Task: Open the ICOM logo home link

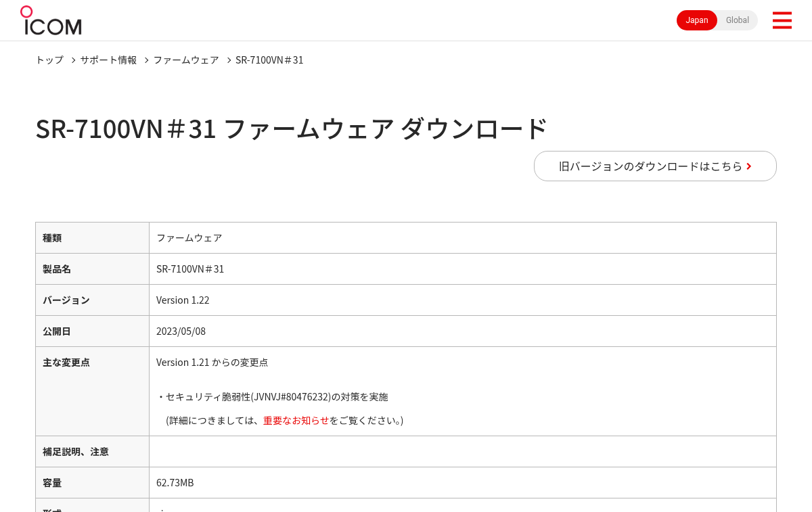Action: (x=51, y=20)
